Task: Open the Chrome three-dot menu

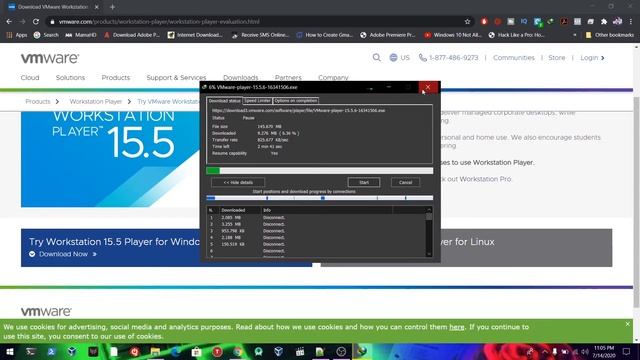Action: tap(631, 22)
